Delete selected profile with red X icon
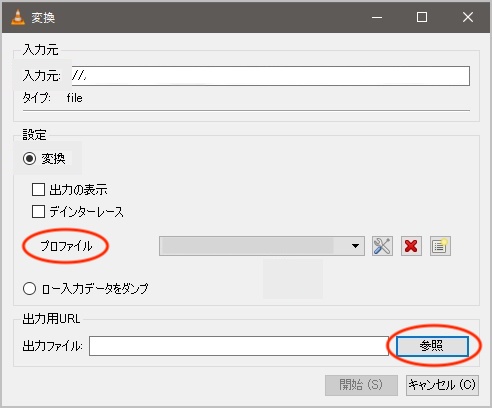The width and height of the screenshot is (492, 408). [x=411, y=246]
